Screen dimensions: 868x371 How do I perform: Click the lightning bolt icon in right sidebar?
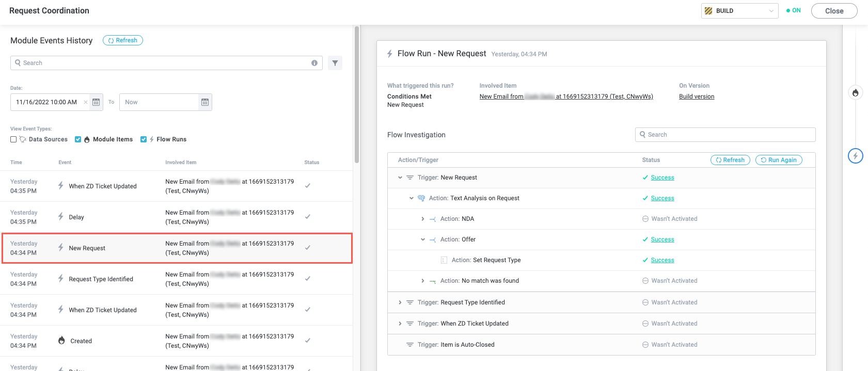tap(855, 156)
